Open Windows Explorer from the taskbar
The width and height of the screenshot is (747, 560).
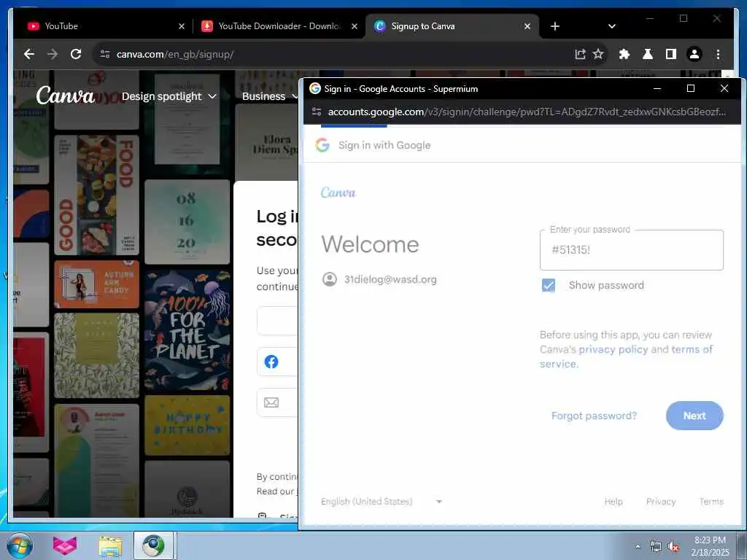[x=111, y=545]
